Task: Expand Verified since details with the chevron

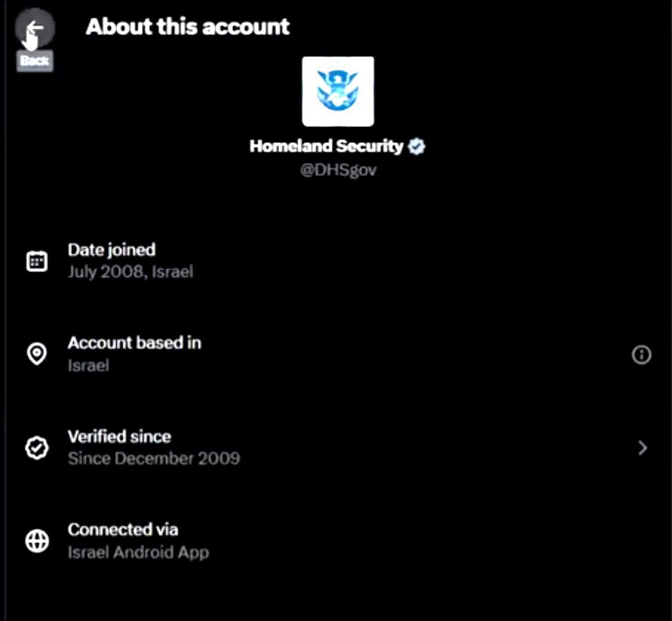Action: coord(642,448)
